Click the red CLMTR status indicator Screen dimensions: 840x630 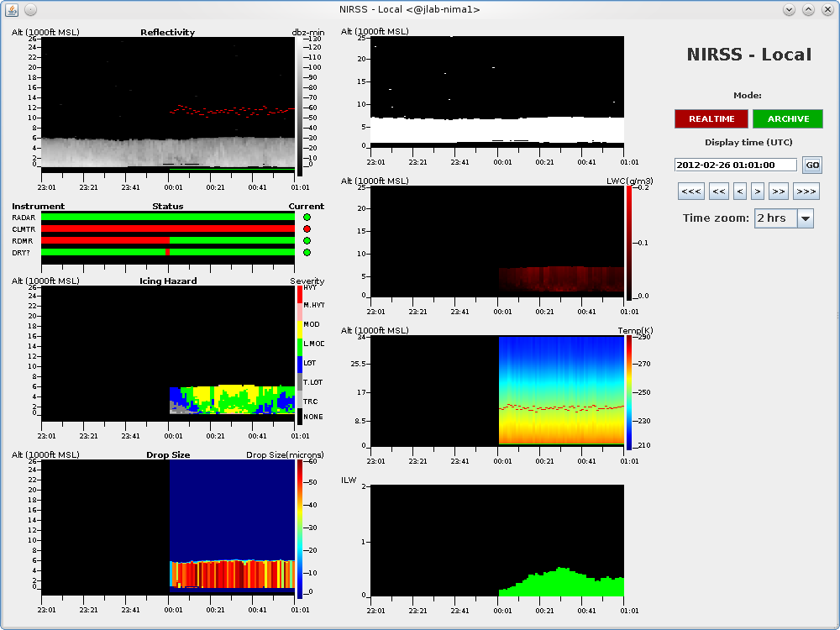click(x=307, y=229)
